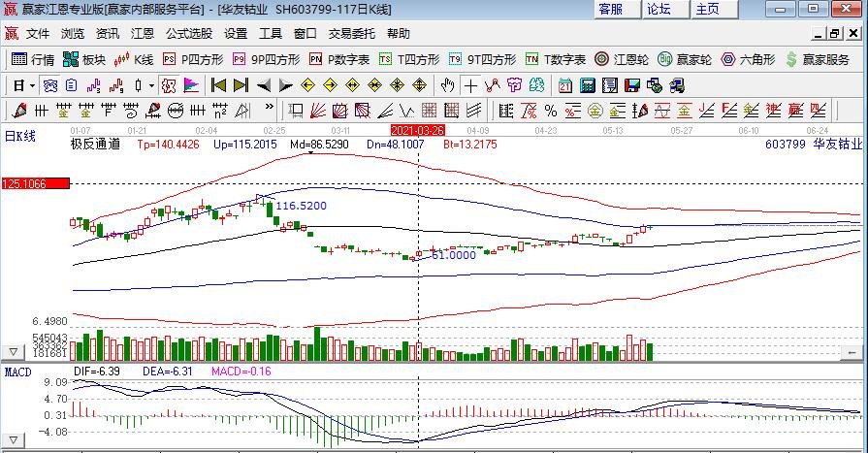Click the percent sign drawing tool
868x453 pixels.
click(x=551, y=111)
